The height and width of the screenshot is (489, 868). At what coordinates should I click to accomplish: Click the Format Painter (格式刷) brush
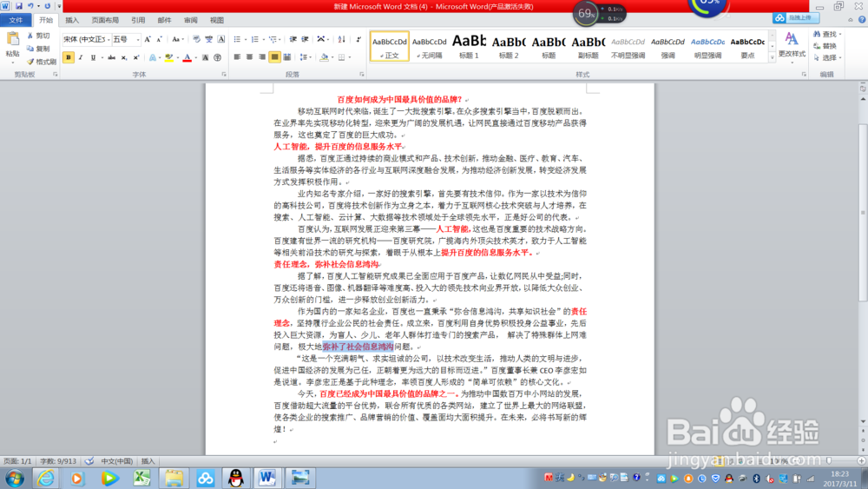30,62
